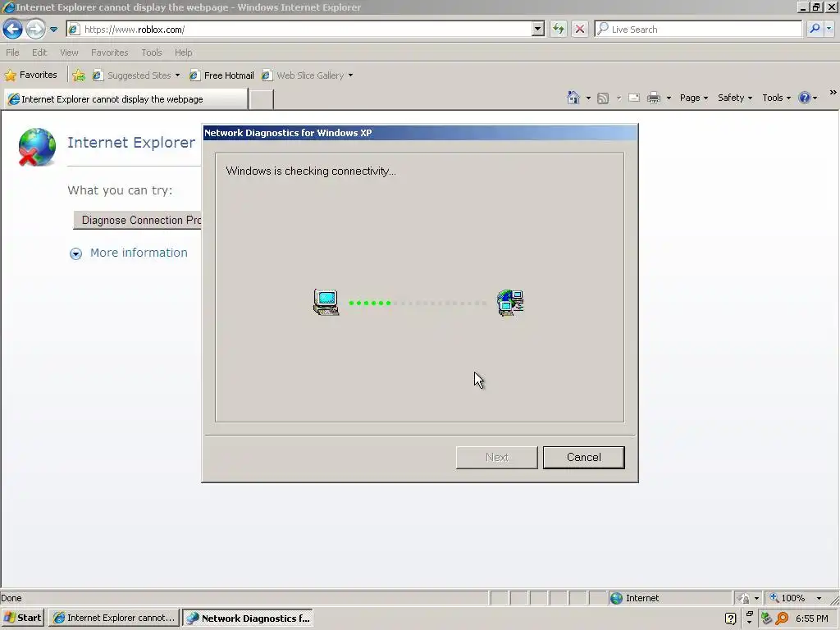The height and width of the screenshot is (630, 840).
Task: Expand the address bar history dropdown
Action: 538,29
